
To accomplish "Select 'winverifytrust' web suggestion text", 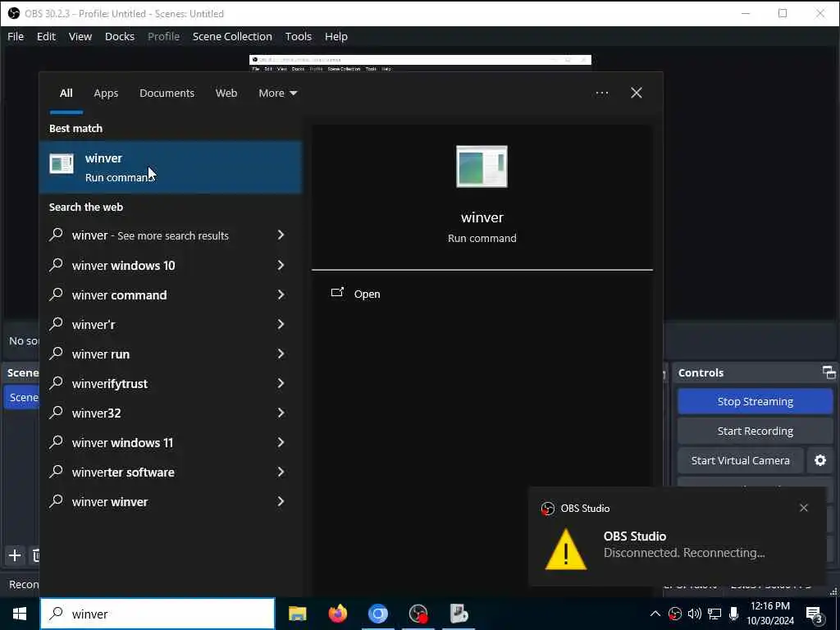I will pyautogui.click(x=109, y=384).
